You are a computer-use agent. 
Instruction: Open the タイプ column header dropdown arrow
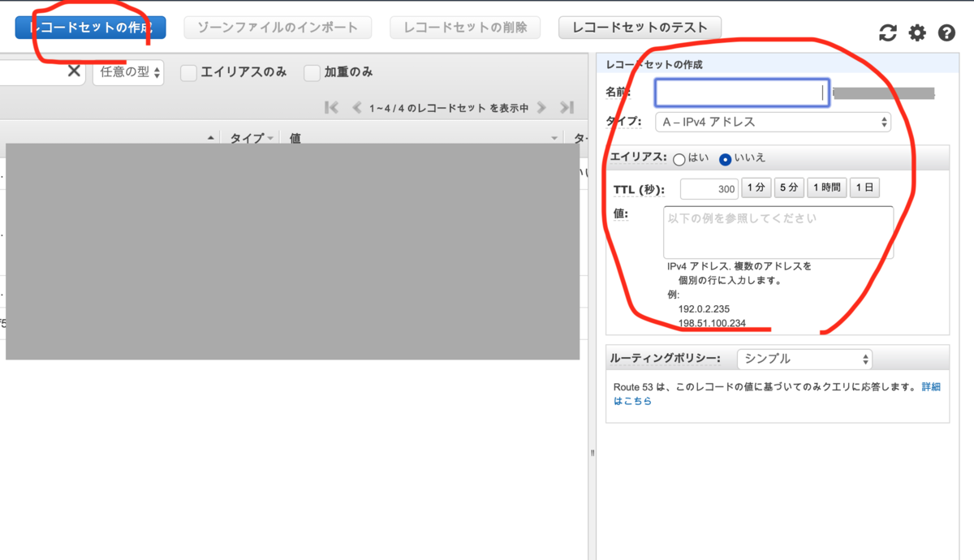point(270,139)
